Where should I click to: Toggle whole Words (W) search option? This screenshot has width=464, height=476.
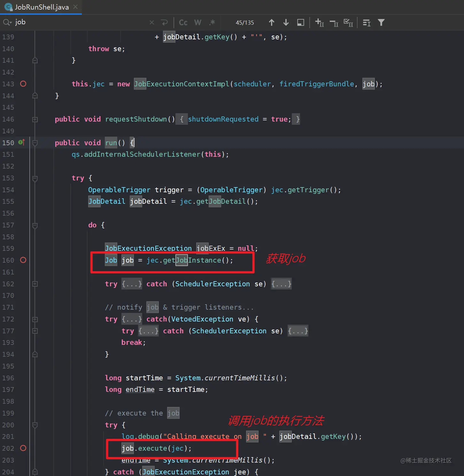click(x=198, y=22)
